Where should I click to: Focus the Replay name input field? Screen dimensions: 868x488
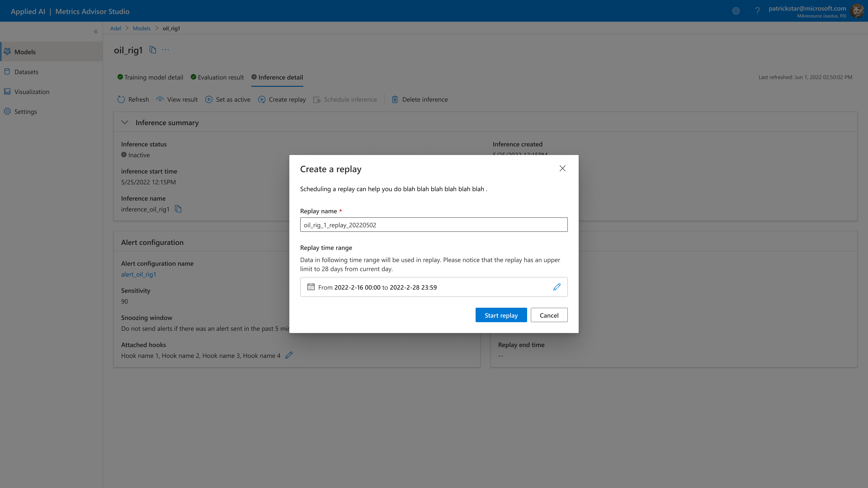pyautogui.click(x=434, y=225)
